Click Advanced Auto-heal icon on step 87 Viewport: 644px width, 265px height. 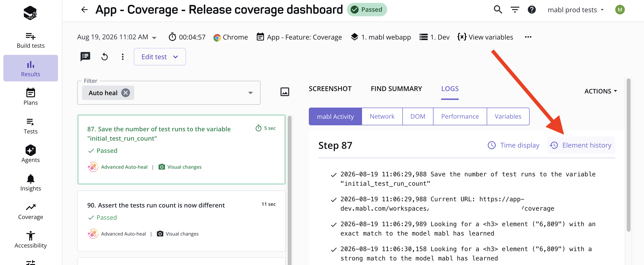pyautogui.click(x=93, y=167)
